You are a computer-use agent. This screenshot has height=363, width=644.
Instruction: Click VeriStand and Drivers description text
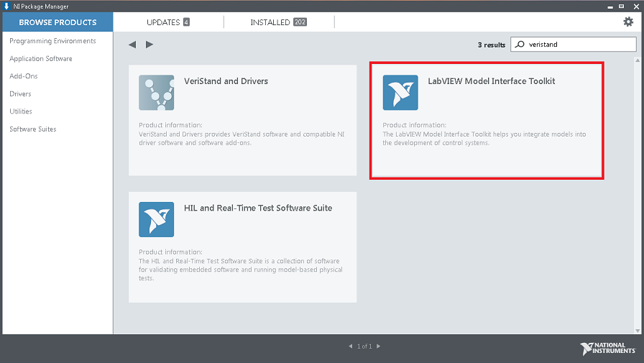(241, 139)
